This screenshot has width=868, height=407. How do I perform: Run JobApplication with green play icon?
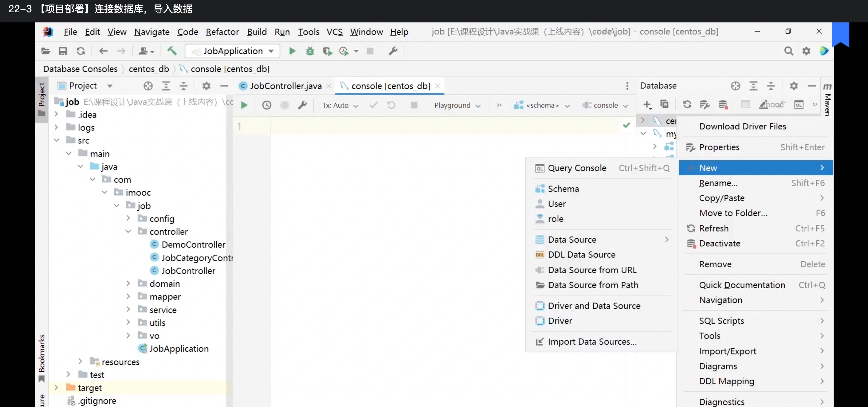click(x=292, y=51)
